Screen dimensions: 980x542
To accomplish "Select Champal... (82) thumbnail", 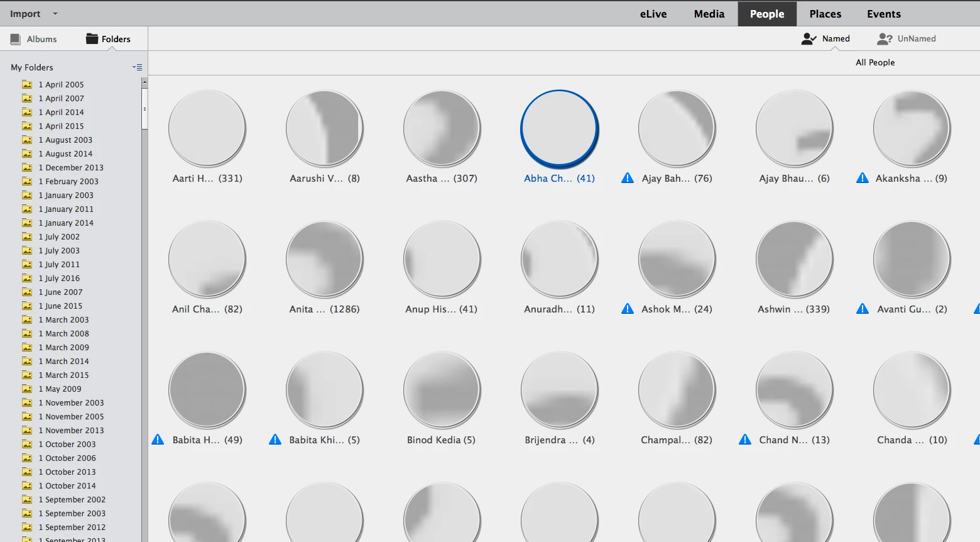I will (x=677, y=389).
